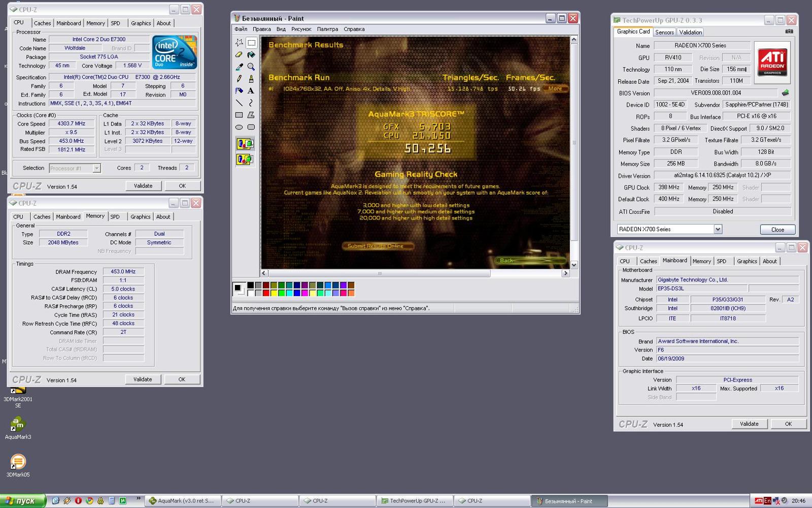This screenshot has height=508, width=812.
Task: Pick the Eraser tool in Paint
Action: [239, 55]
